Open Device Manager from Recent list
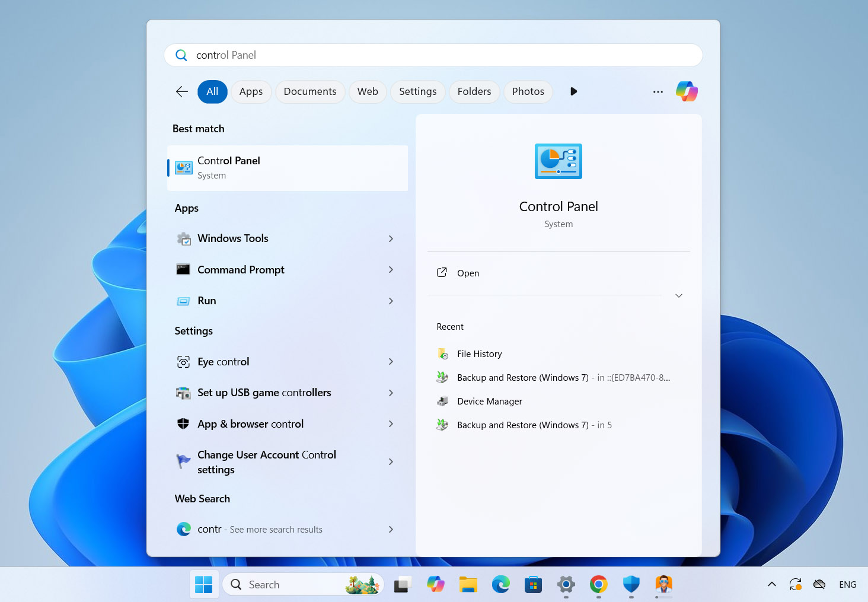The width and height of the screenshot is (868, 602). (490, 402)
